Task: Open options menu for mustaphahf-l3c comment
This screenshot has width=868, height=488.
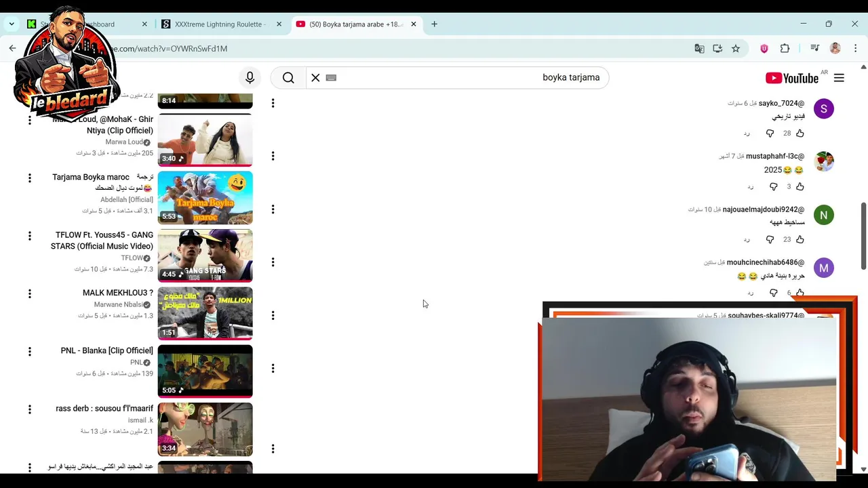Action: tap(273, 156)
